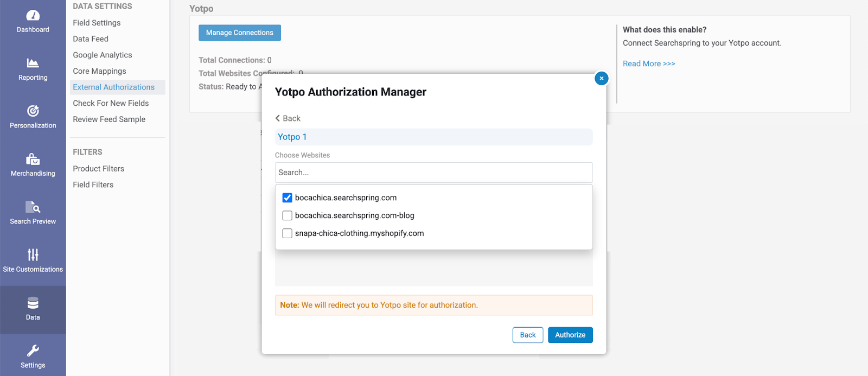The width and height of the screenshot is (868, 376).
Task: Open Check For New Fields
Action: coord(111,103)
